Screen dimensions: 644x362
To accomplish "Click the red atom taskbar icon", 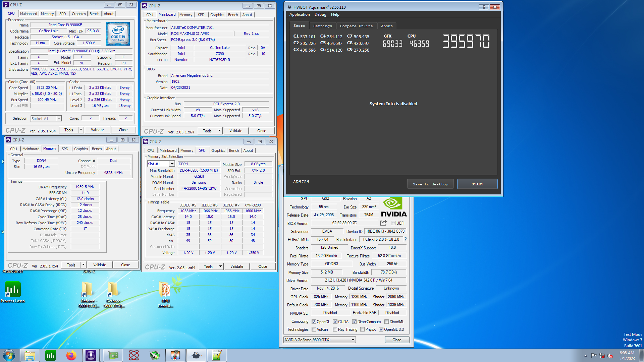I will [134, 355].
